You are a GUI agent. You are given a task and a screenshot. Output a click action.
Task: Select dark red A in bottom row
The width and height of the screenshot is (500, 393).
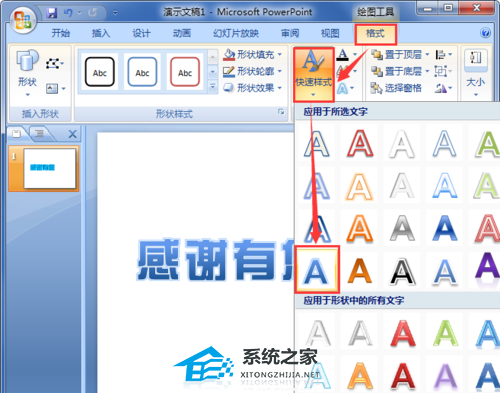[403, 375]
